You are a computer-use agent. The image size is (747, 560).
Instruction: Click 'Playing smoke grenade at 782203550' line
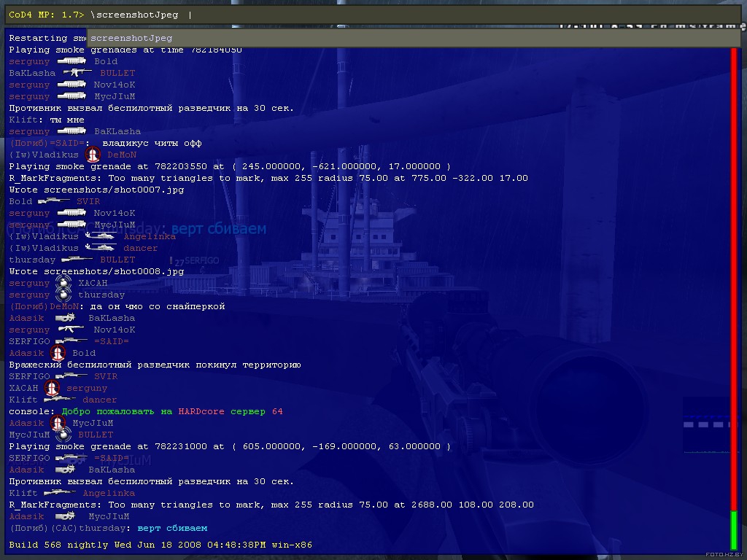(x=230, y=166)
